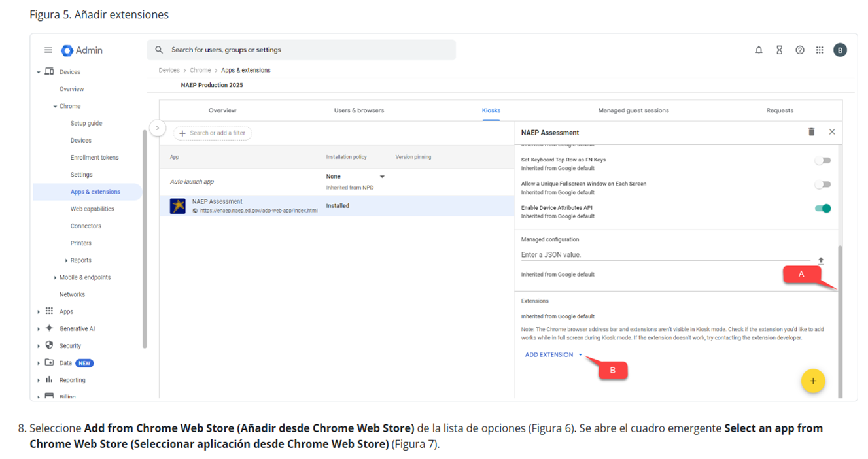Open the help question mark icon

pyautogui.click(x=799, y=50)
